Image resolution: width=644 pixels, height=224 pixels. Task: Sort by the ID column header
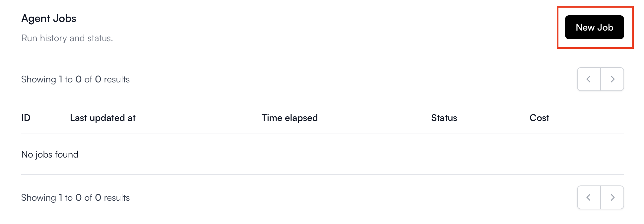point(26,118)
